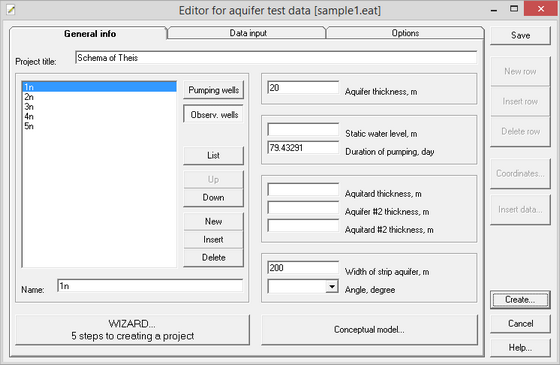Viewport: 560px width, 365px height.
Task: Move selected well Down
Action: tap(214, 198)
